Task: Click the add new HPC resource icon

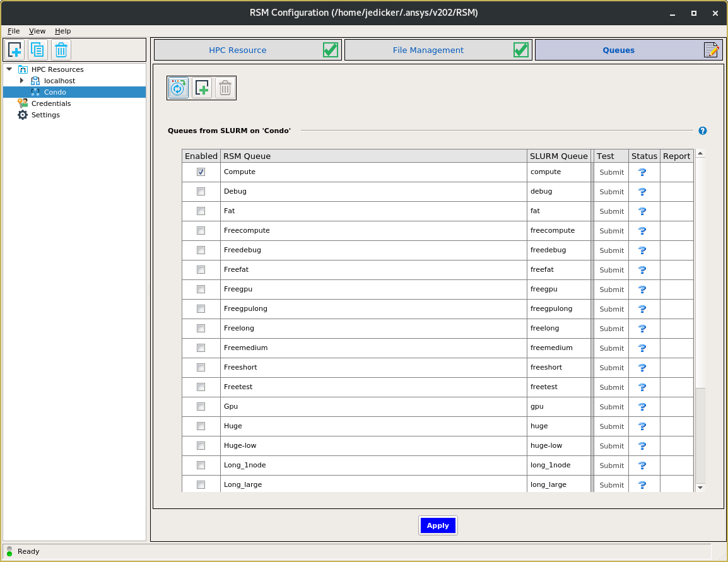Action: 15,50
